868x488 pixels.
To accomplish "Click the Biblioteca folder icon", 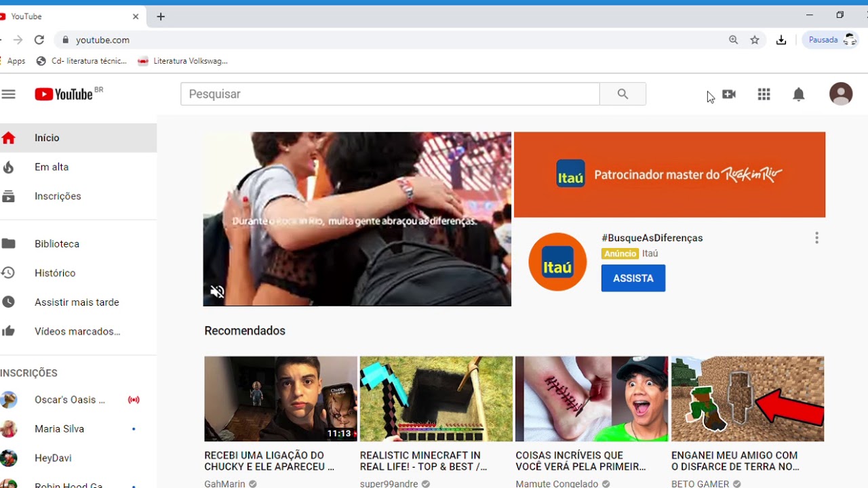I will click(x=8, y=243).
